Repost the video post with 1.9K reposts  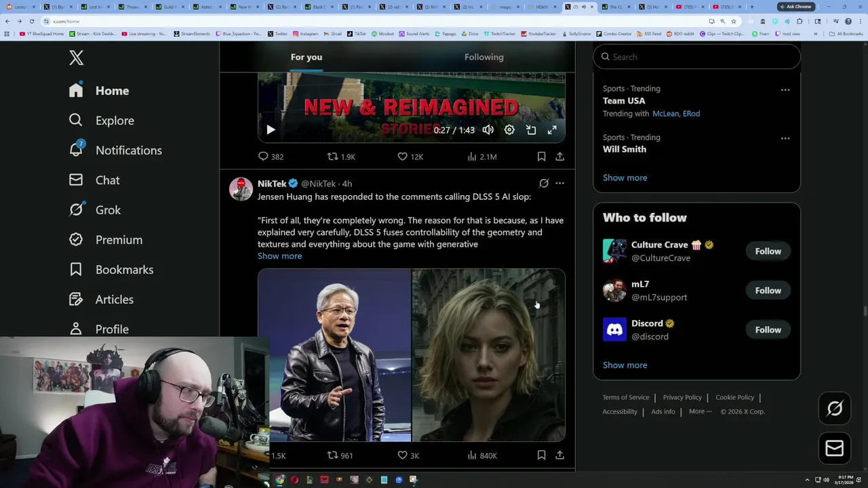(x=341, y=157)
